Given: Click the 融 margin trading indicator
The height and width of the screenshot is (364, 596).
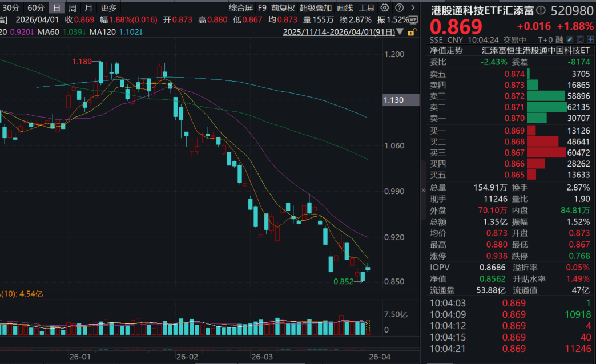Looking at the screenshot, I should (x=559, y=39).
